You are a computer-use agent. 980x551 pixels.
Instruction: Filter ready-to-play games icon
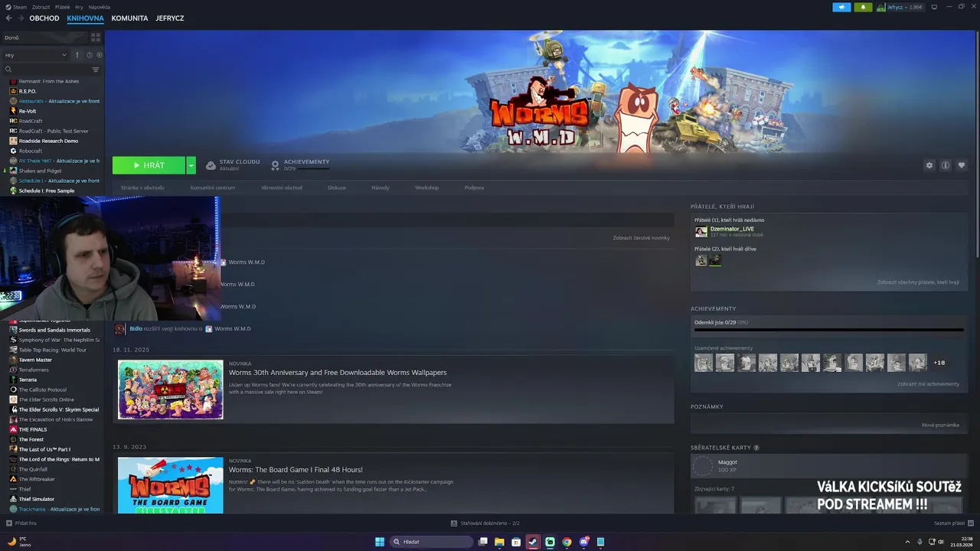[100, 55]
